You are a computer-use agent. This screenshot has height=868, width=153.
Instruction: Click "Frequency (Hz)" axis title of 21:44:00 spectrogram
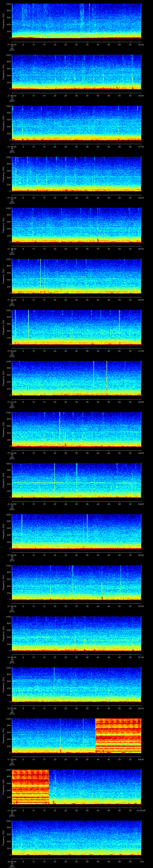[3, 21]
